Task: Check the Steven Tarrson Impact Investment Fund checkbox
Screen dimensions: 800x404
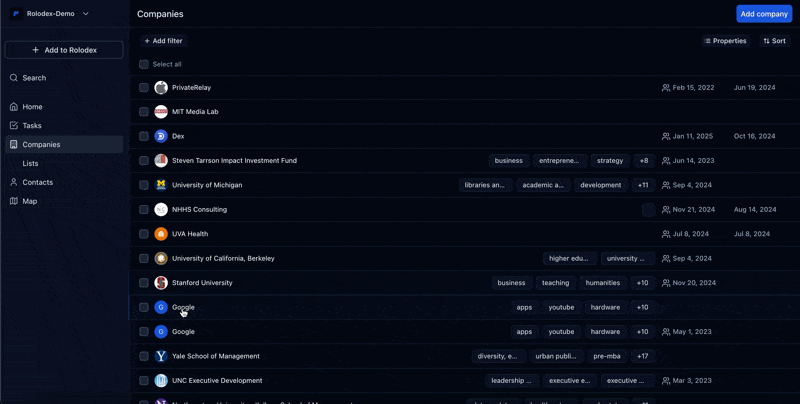Action: (144, 161)
